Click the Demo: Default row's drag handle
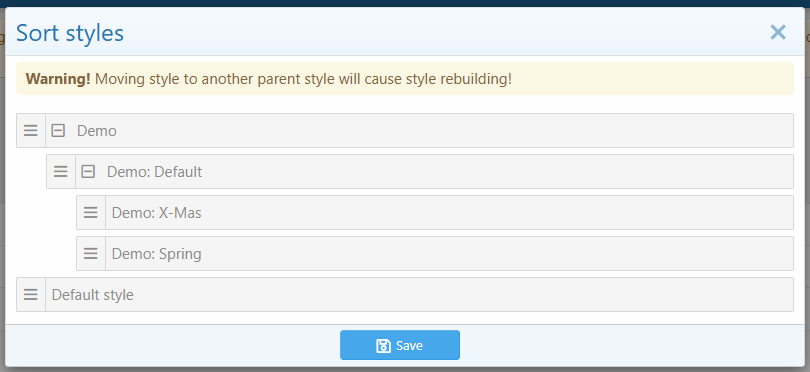Viewport: 810px width, 372px height. [61, 172]
